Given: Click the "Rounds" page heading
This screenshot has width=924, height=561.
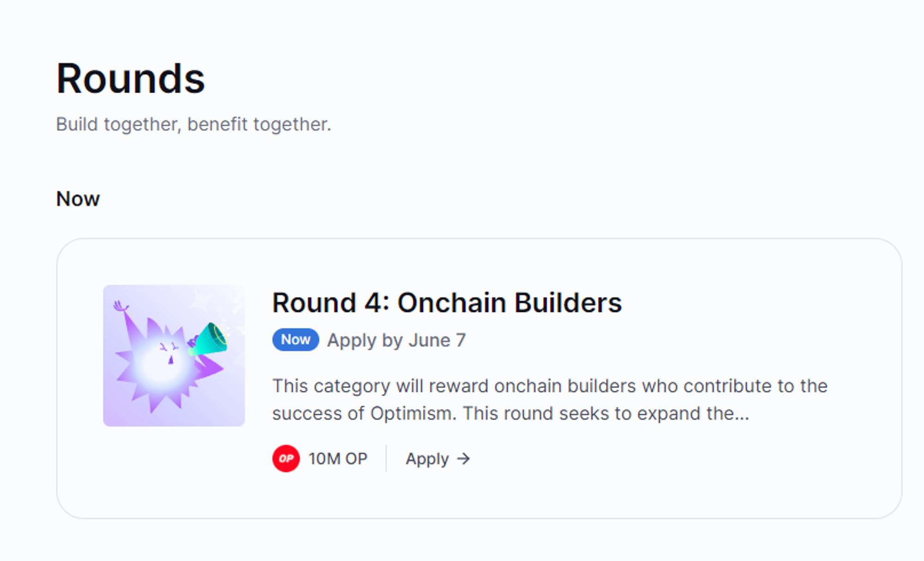Looking at the screenshot, I should click(130, 78).
